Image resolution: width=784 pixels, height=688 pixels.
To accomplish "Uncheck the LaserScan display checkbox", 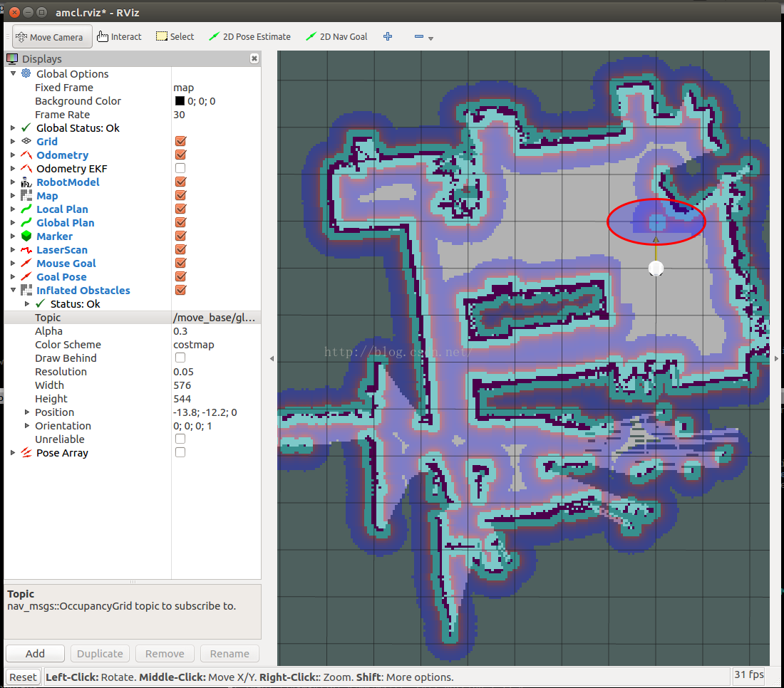I will click(180, 250).
